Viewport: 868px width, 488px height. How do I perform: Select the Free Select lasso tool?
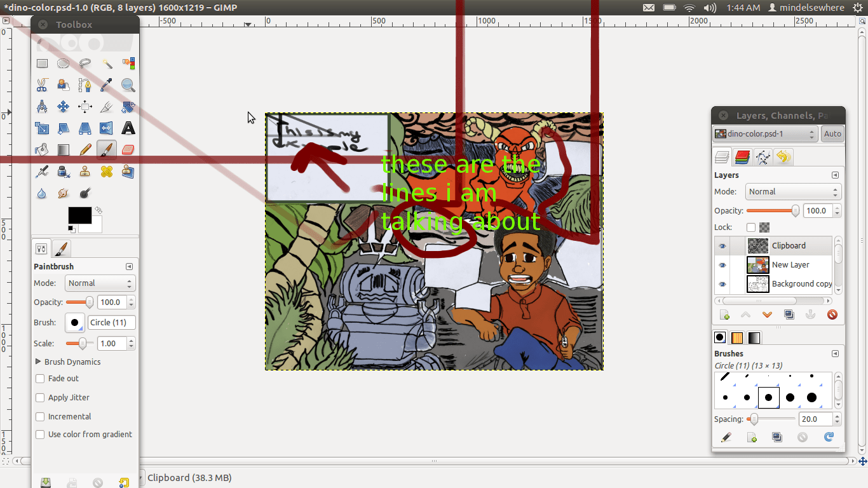(85, 64)
